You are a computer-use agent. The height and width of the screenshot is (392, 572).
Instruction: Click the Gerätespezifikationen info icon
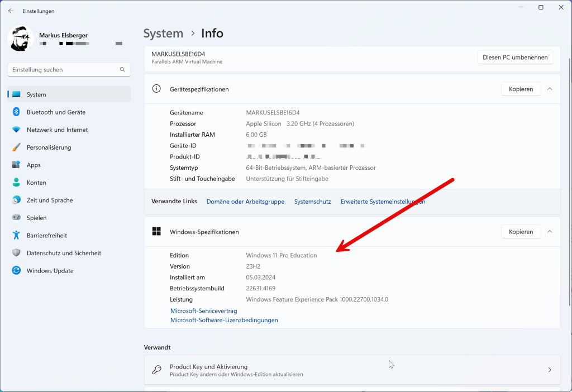point(156,88)
